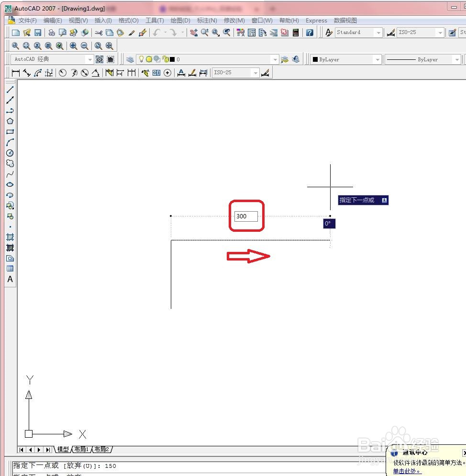Click the Zoom Out minus icon
This screenshot has height=476, width=466.
(x=85, y=46)
